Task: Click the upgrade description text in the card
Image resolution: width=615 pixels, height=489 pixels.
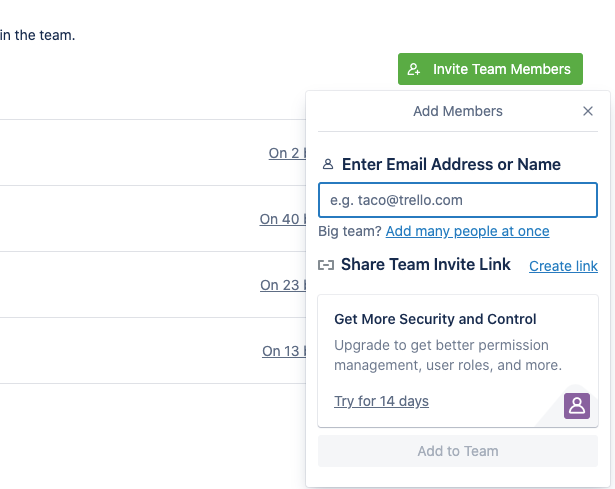Action: click(447, 355)
